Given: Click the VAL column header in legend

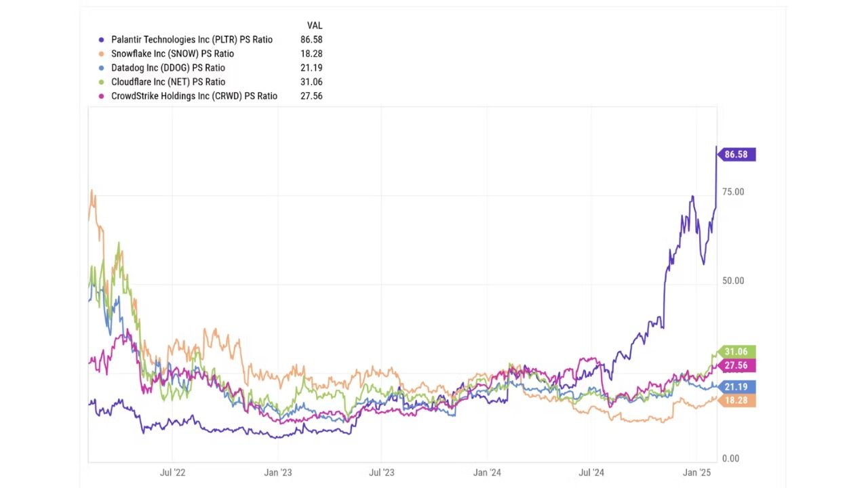Looking at the screenshot, I should pyautogui.click(x=315, y=26).
